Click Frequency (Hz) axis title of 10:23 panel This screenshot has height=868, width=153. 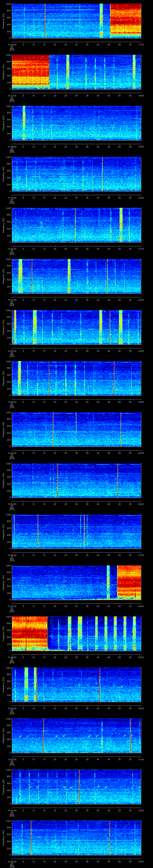[3, 378]
